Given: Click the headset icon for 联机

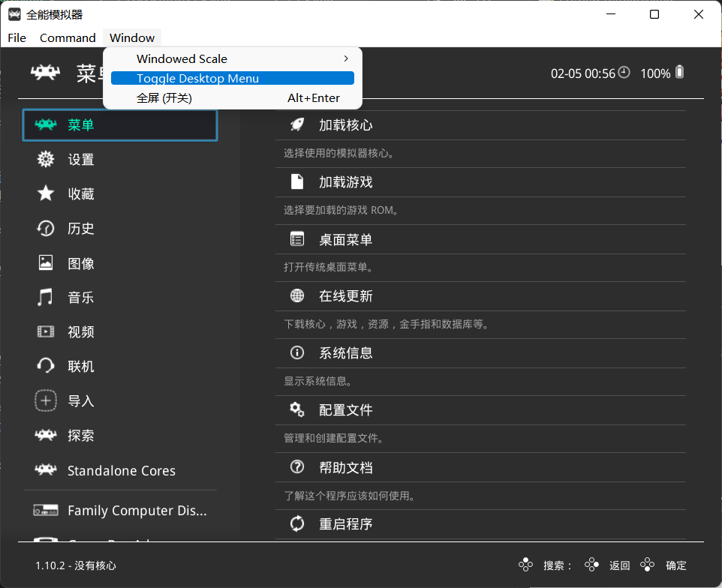Looking at the screenshot, I should pos(46,366).
